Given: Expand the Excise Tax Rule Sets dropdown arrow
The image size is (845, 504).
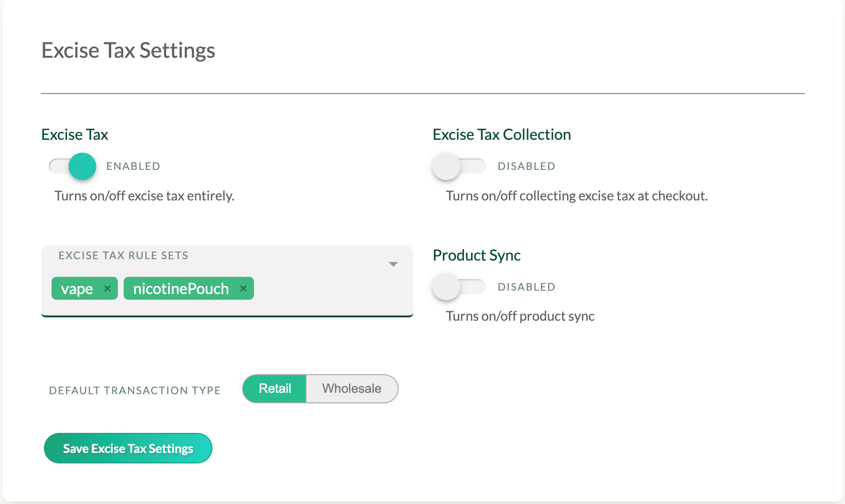Looking at the screenshot, I should [393, 264].
